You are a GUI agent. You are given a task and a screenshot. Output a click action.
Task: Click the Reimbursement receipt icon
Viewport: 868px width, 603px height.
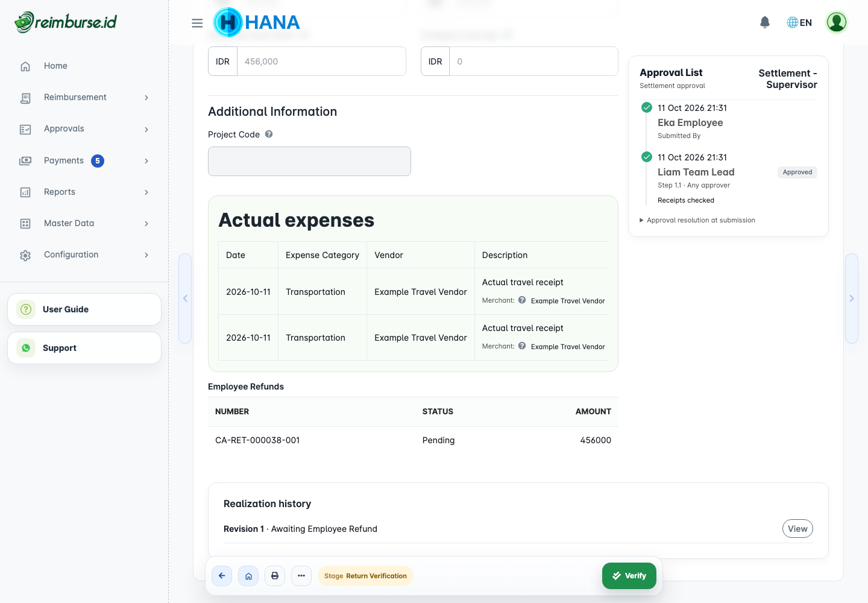click(x=25, y=98)
